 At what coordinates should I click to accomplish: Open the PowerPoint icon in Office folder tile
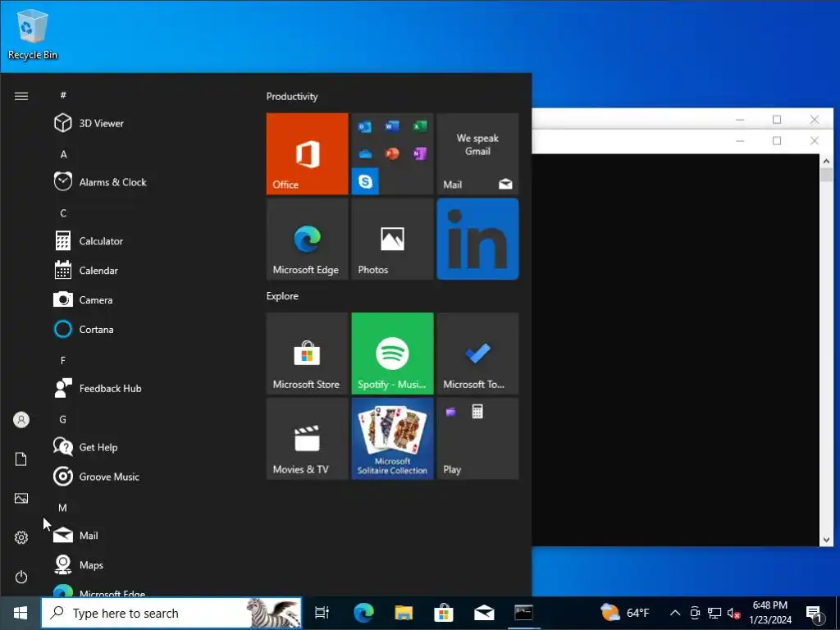(x=392, y=153)
